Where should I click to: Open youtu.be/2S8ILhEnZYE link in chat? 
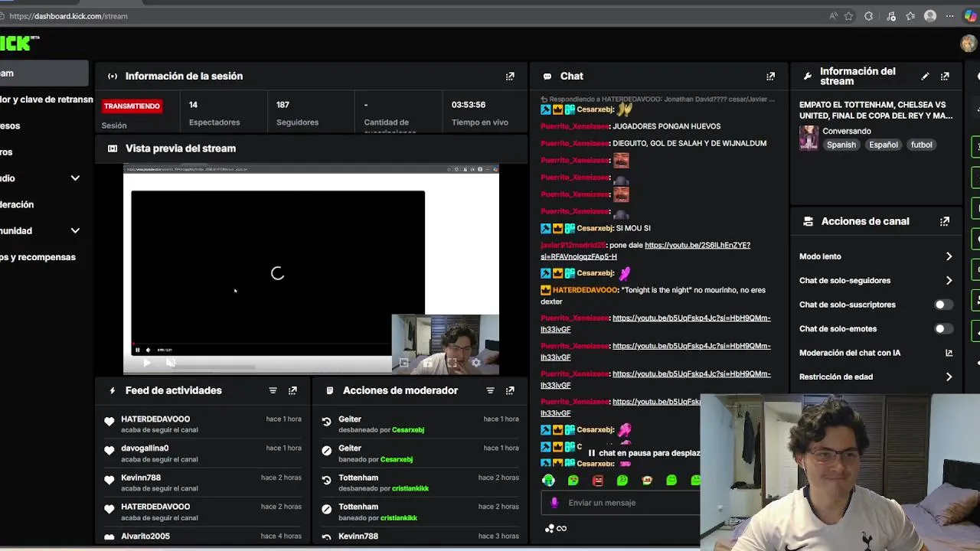645,251
